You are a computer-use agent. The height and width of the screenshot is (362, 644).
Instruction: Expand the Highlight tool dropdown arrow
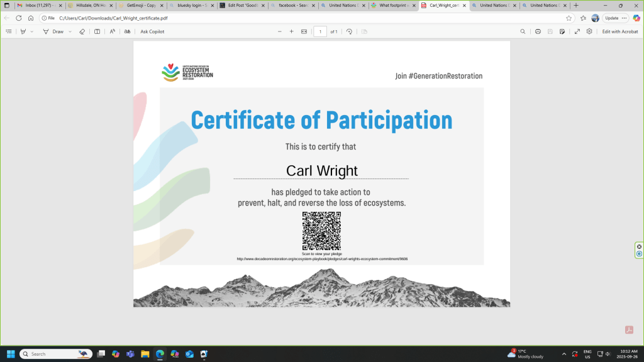point(32,31)
